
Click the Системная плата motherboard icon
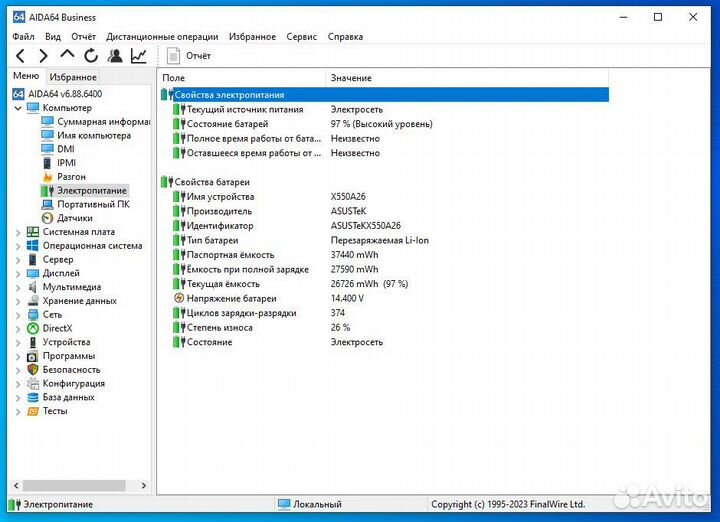pyautogui.click(x=33, y=231)
